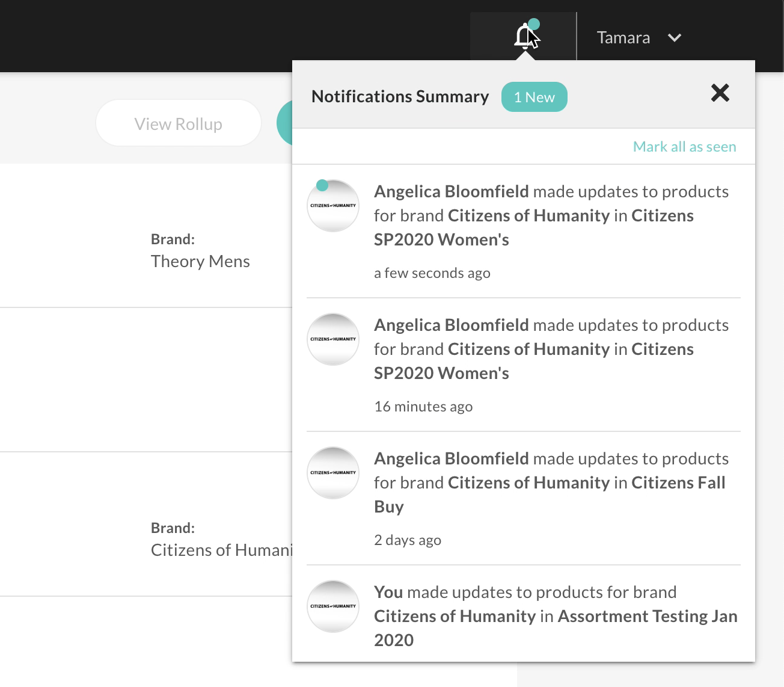Click the '16 minutes ago' timestamp
Image resolution: width=784 pixels, height=687 pixels.
[x=423, y=407]
